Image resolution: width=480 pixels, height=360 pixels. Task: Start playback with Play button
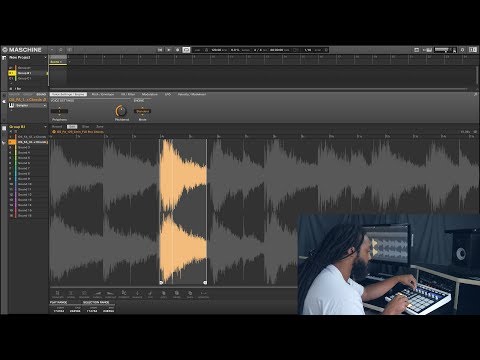tap(169, 50)
